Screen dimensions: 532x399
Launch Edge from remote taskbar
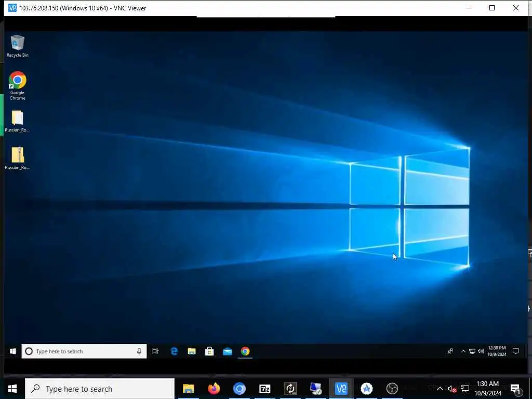174,351
